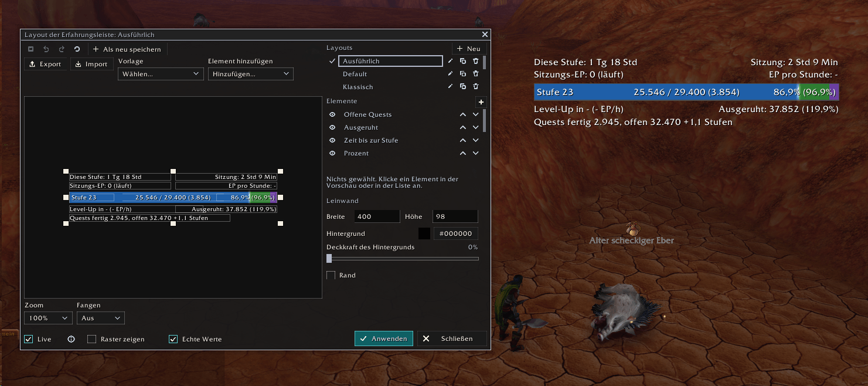Click the Export button
This screenshot has width=868, height=386.
click(x=46, y=64)
